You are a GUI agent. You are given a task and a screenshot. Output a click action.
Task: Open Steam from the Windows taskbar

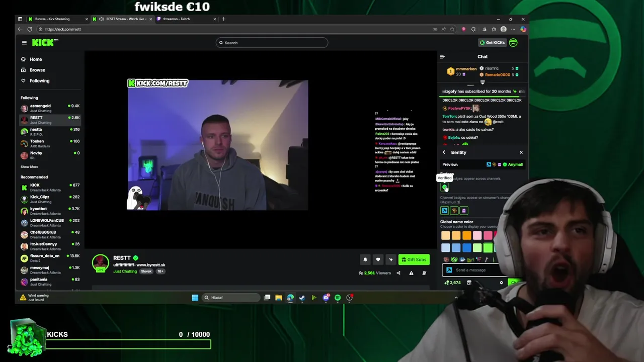pos(302,298)
